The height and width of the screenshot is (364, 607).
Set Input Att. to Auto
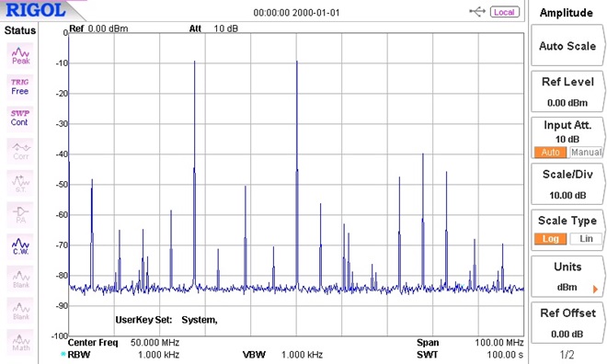pos(550,153)
